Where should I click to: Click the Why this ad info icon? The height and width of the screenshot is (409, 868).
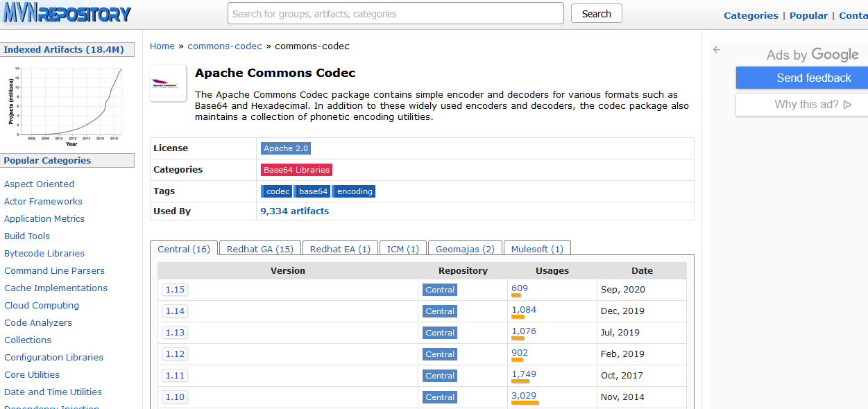pos(848,105)
